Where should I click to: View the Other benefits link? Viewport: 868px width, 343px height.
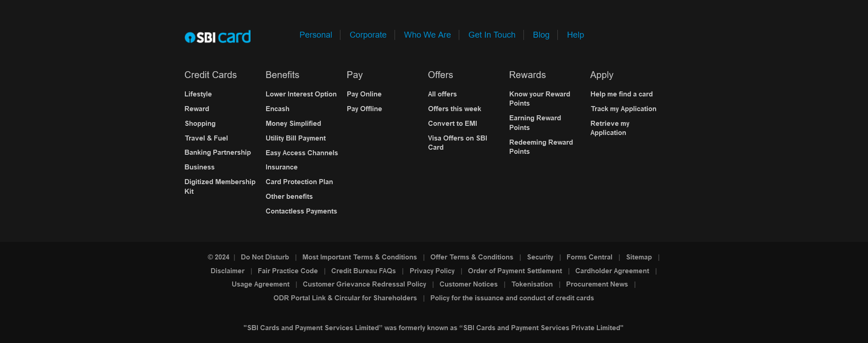coord(289,197)
